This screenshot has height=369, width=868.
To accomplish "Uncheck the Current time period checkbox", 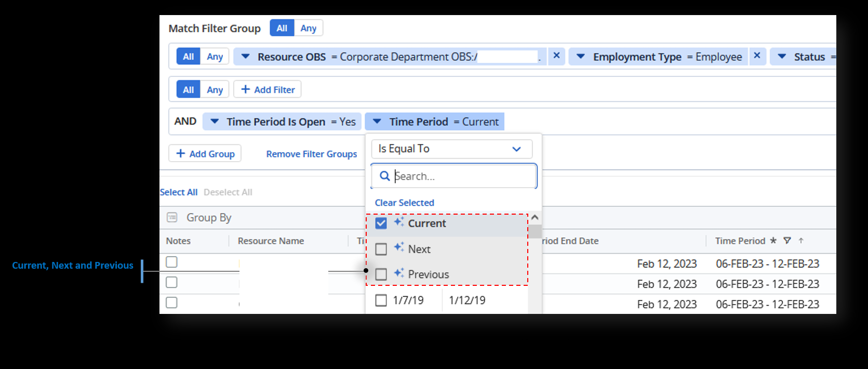I will pos(381,223).
